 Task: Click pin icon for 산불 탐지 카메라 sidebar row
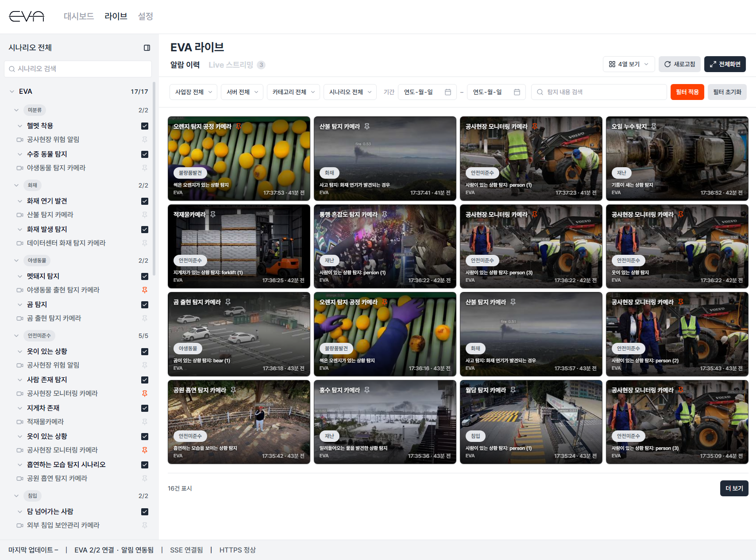pyautogui.click(x=145, y=215)
